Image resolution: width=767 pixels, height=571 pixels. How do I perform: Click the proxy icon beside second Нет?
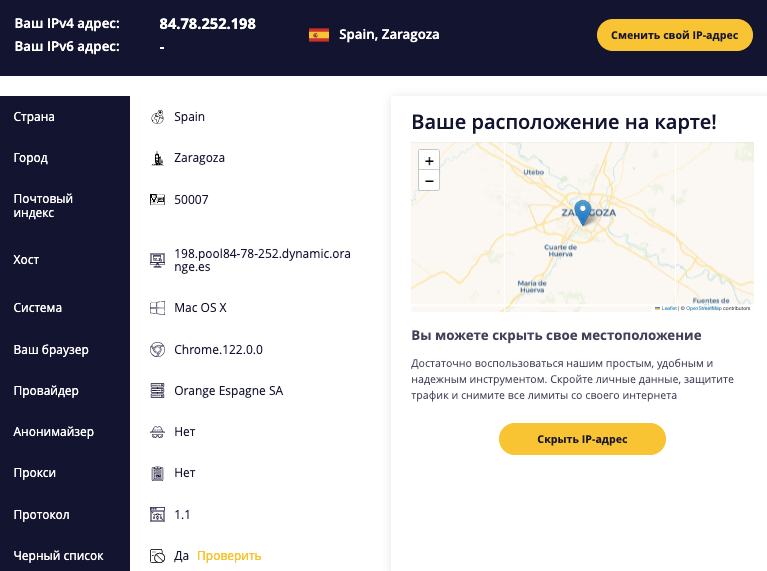pos(157,473)
